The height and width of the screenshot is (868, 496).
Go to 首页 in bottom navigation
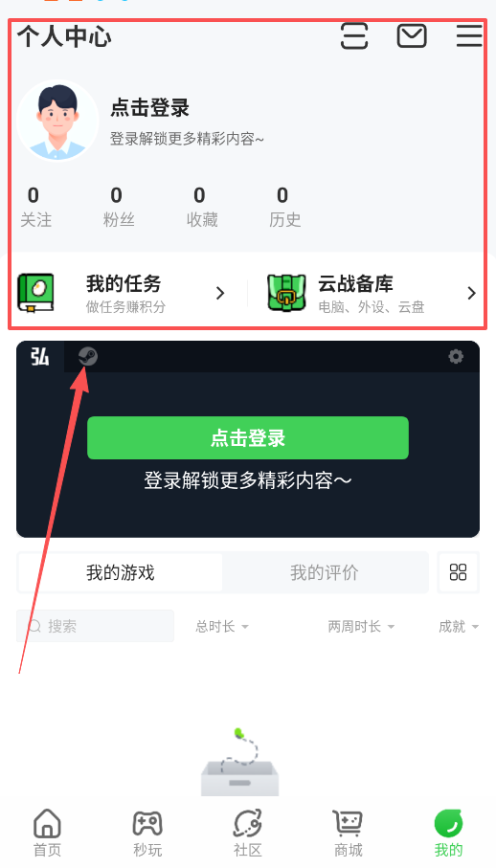pyautogui.click(x=48, y=833)
